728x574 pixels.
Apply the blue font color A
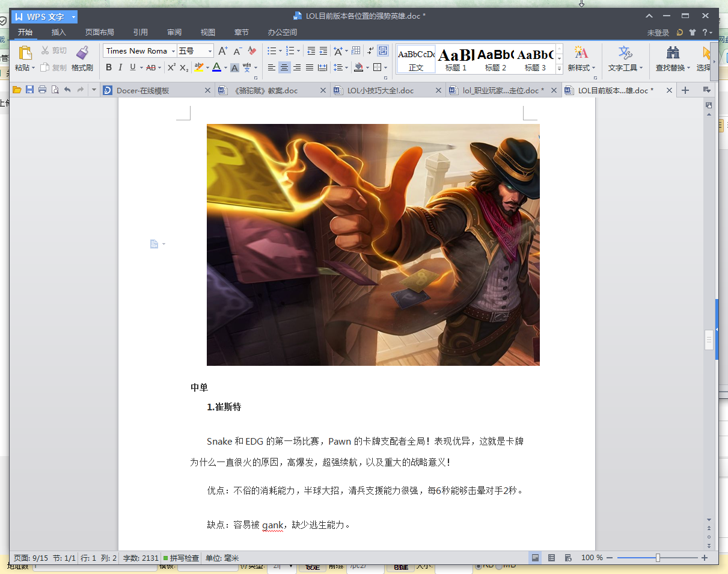point(216,67)
